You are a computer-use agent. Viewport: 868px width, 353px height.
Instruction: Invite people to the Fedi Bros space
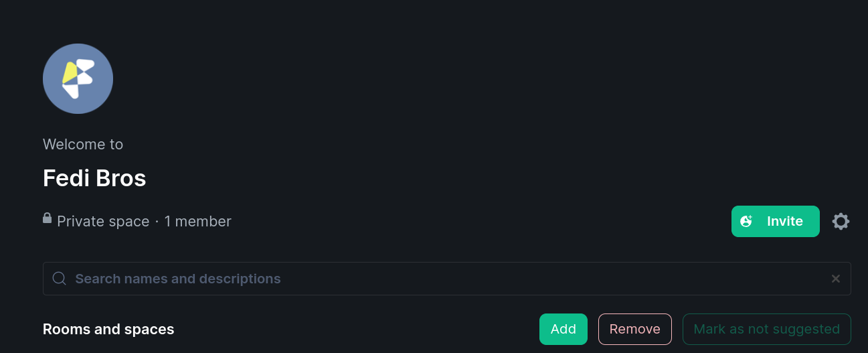775,222
